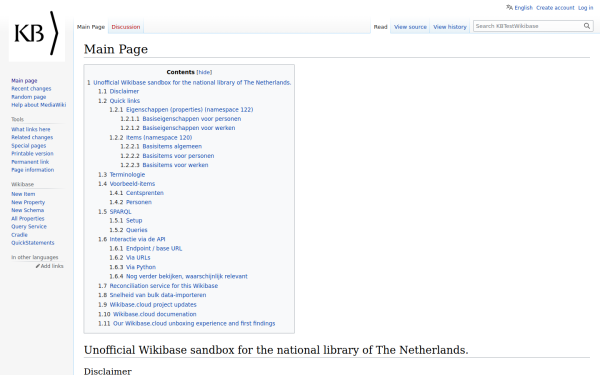Open Related changes
600x375 pixels.
[x=32, y=137]
